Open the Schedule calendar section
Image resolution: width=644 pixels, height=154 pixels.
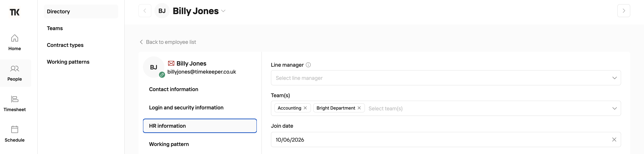click(x=14, y=134)
